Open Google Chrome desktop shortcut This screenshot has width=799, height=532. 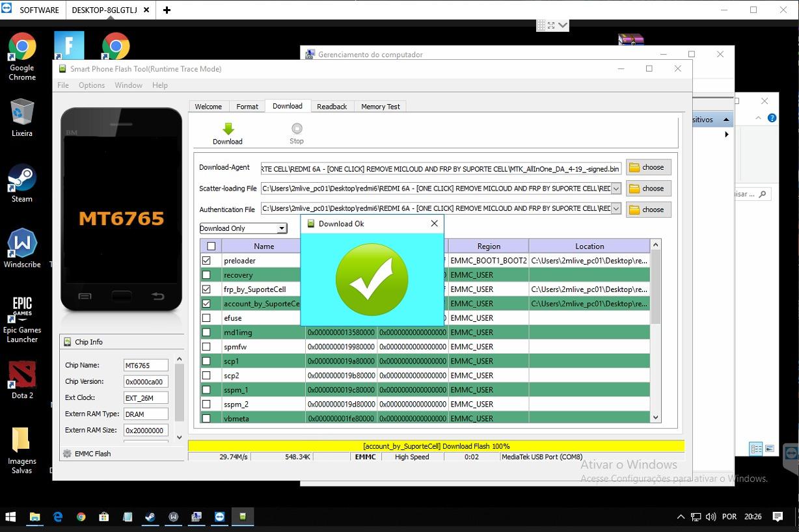pos(22,57)
